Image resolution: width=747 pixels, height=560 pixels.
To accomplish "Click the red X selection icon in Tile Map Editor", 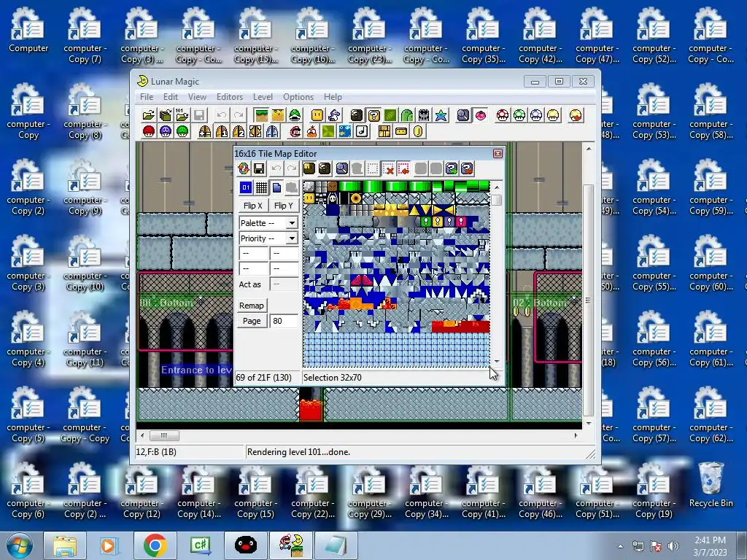I will [388, 168].
